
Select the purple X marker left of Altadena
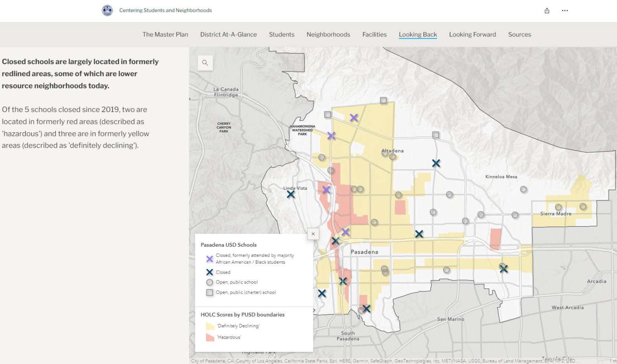pos(331,136)
